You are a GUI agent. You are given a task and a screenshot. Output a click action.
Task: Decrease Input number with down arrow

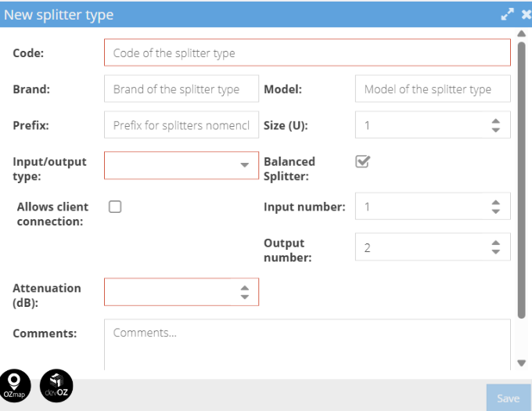pos(496,211)
